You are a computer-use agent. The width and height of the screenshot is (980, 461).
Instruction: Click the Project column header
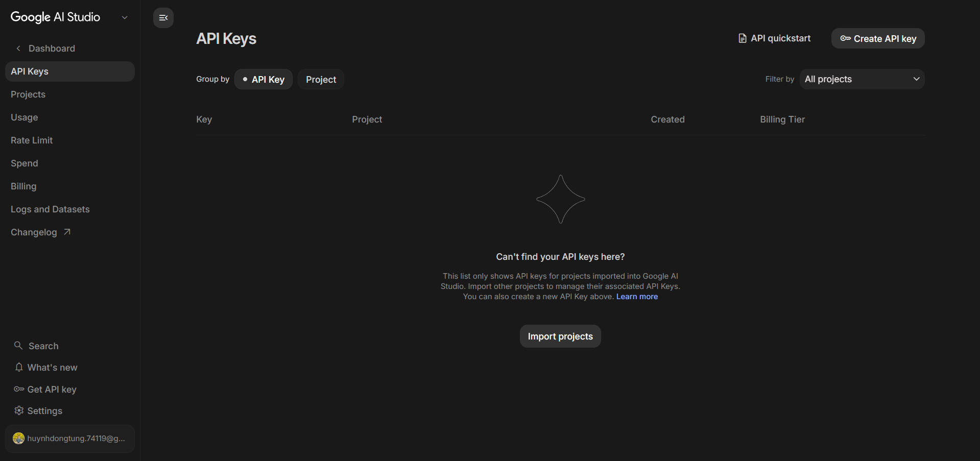click(x=367, y=119)
